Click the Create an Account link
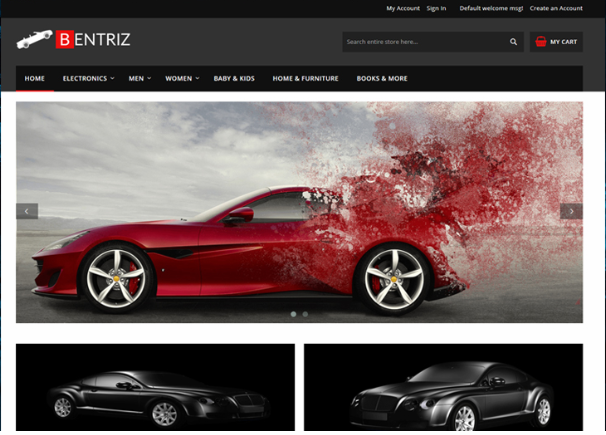The width and height of the screenshot is (606, 435). pyautogui.click(x=556, y=8)
